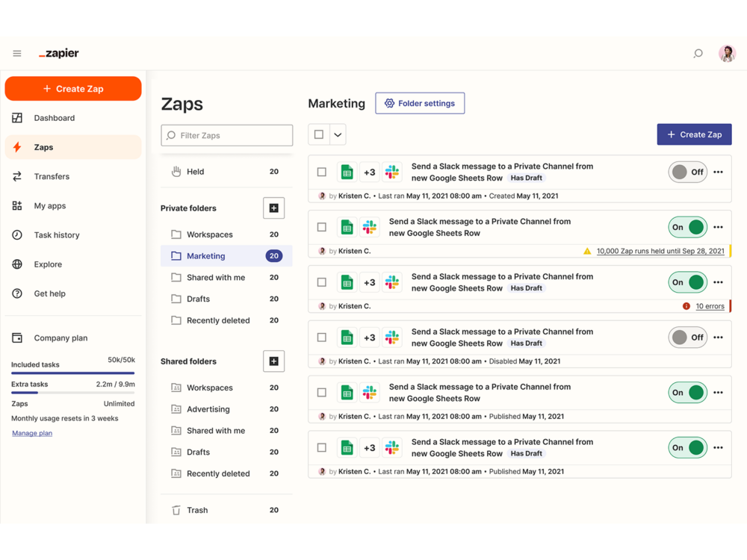747x560 pixels.
Task: Add a new private folder
Action: [x=273, y=208]
